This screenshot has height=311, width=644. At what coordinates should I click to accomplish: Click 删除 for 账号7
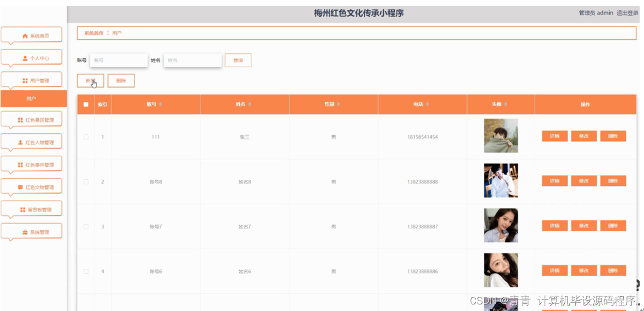(613, 226)
